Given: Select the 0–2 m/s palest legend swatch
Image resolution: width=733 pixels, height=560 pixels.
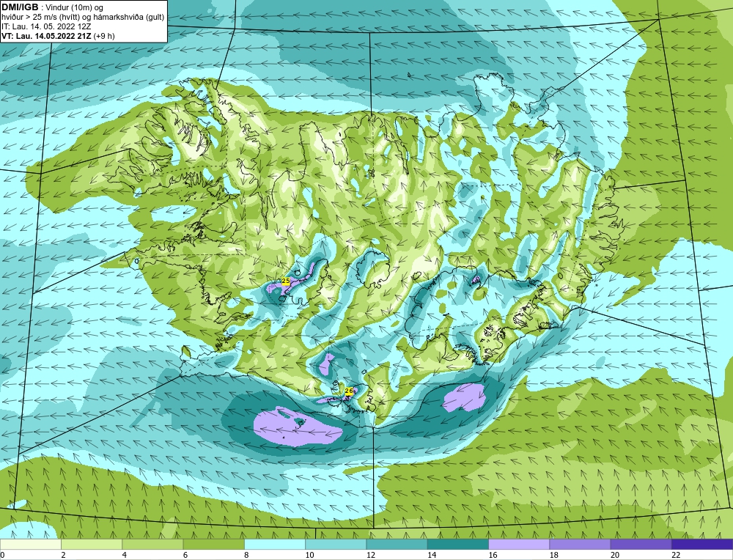Looking at the screenshot, I should tap(31, 544).
